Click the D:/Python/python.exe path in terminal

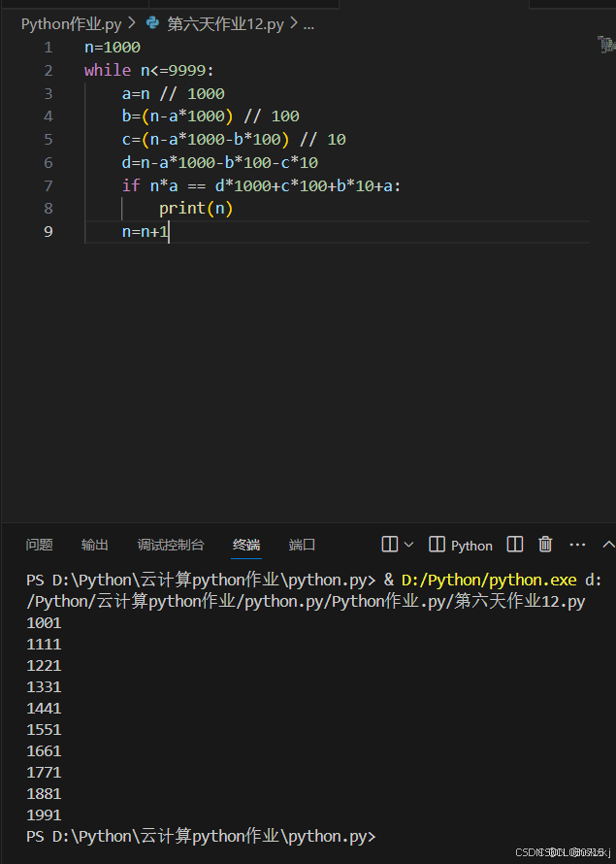[x=489, y=580]
